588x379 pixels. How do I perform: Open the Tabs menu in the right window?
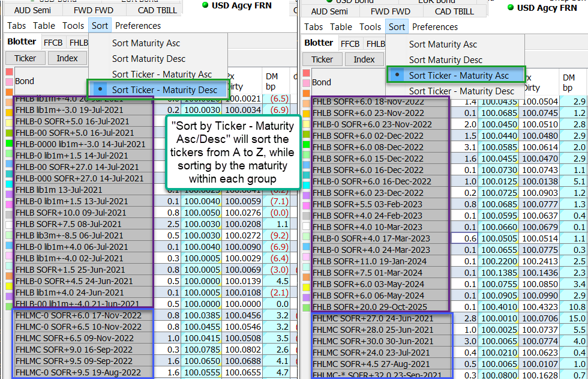coord(313,26)
